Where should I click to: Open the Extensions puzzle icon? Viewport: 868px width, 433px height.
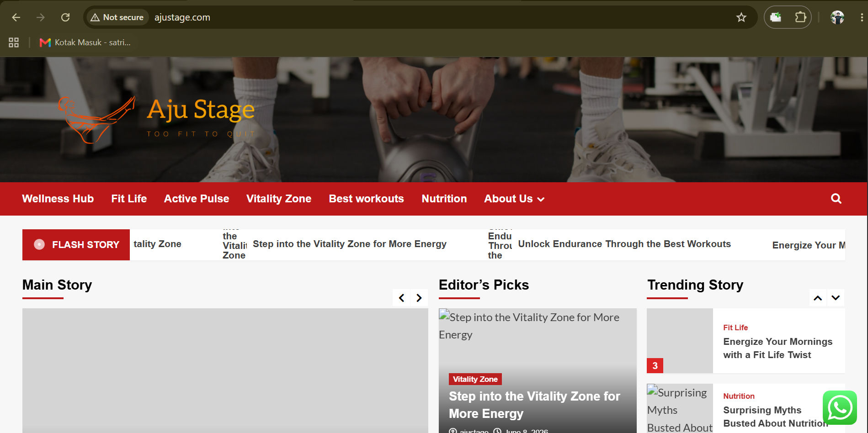pyautogui.click(x=800, y=17)
